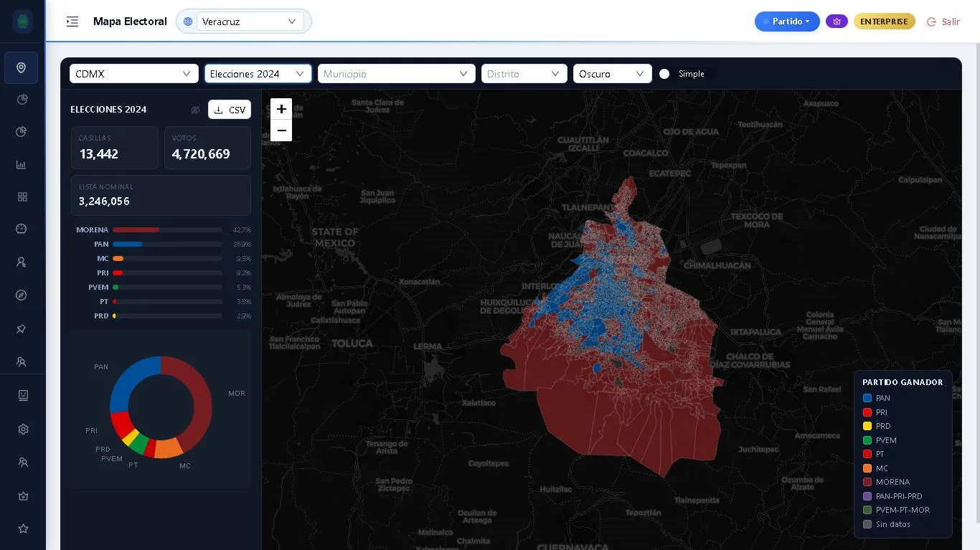The height and width of the screenshot is (550, 980).
Task: Open the gauge speedometer sidebar icon
Action: coord(21,229)
